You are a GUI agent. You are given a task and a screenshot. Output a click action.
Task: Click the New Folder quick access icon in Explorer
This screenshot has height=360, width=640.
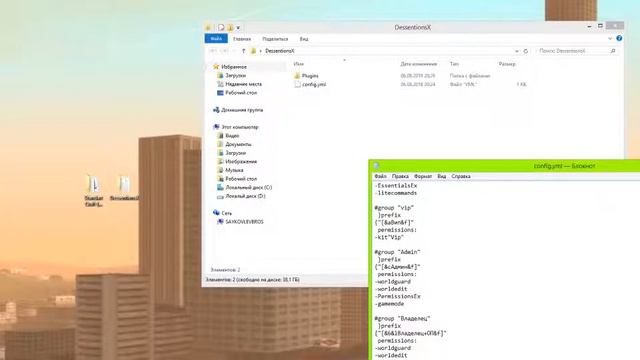pyautogui.click(x=230, y=27)
